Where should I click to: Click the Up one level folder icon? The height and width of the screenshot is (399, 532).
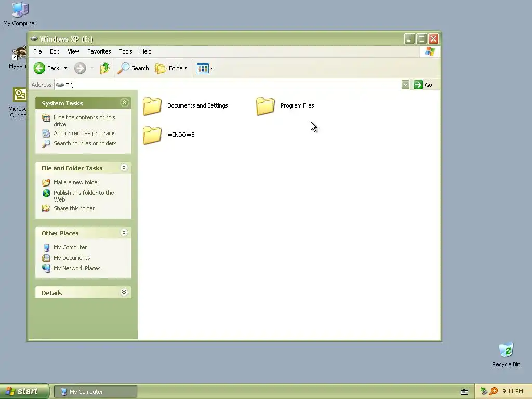point(104,68)
